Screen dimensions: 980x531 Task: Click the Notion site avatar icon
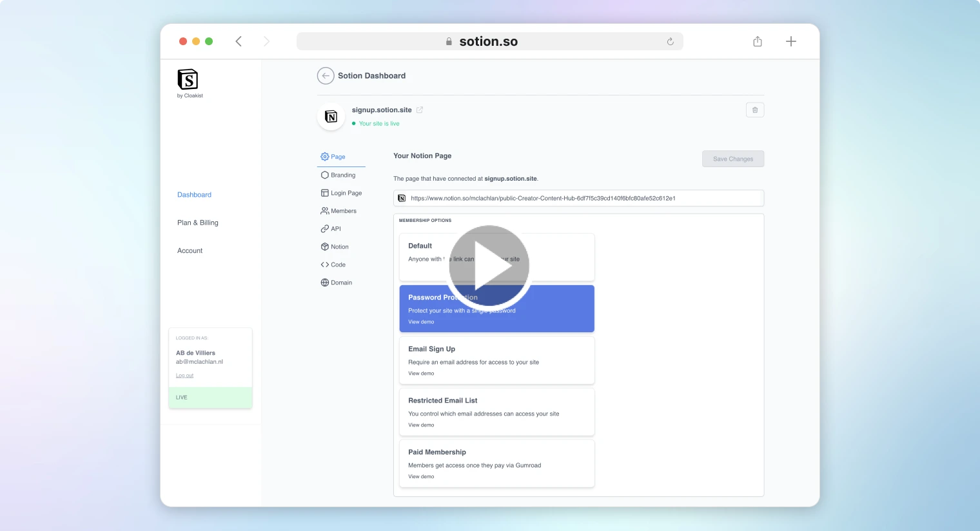[x=331, y=117]
